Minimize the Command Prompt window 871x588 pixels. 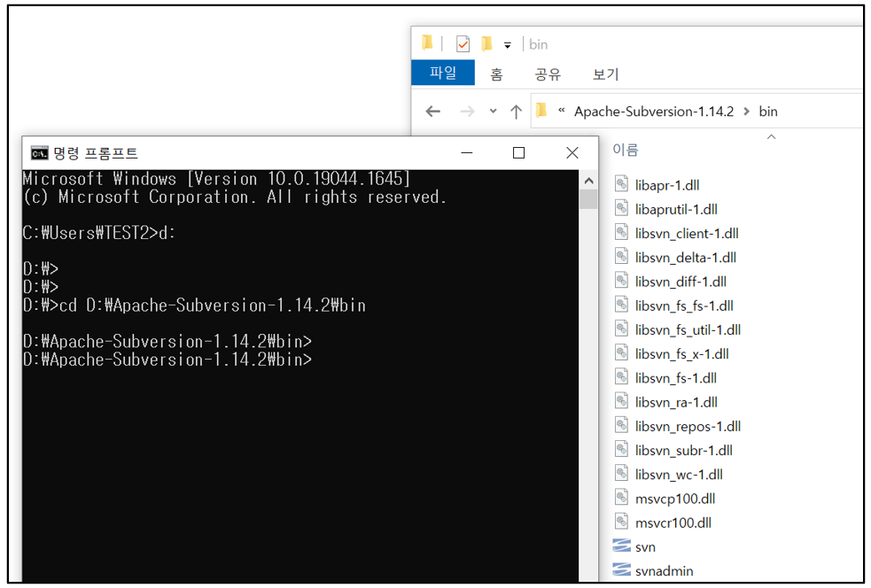467,152
